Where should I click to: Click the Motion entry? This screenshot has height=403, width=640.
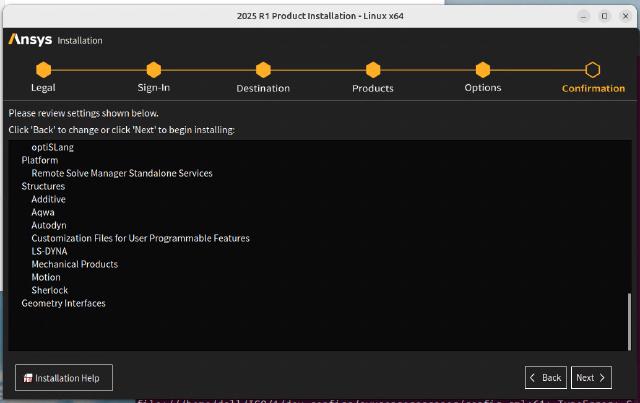pos(46,277)
